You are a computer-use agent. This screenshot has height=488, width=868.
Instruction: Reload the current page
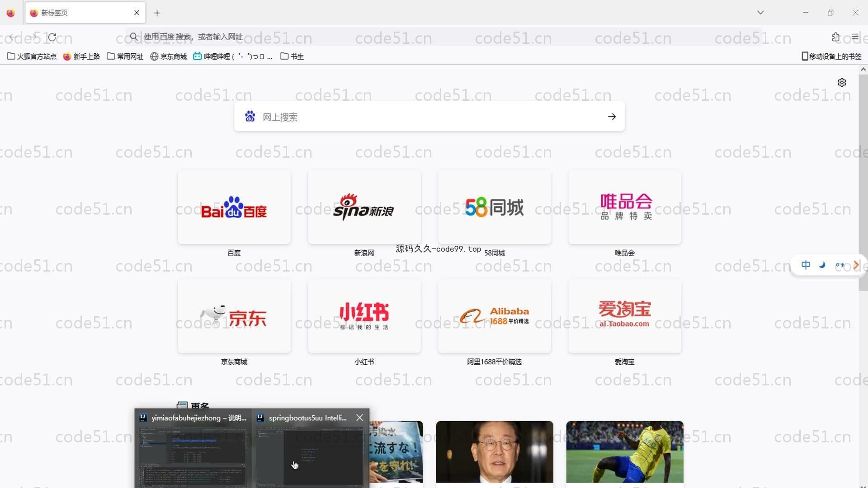pos(52,37)
